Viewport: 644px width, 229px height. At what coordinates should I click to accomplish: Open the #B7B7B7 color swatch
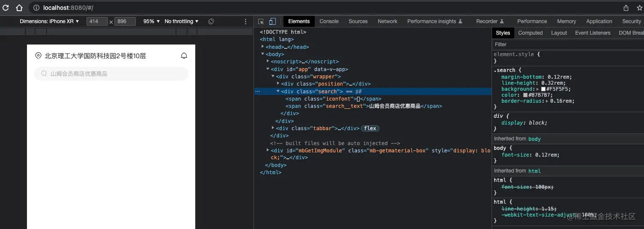click(x=525, y=95)
